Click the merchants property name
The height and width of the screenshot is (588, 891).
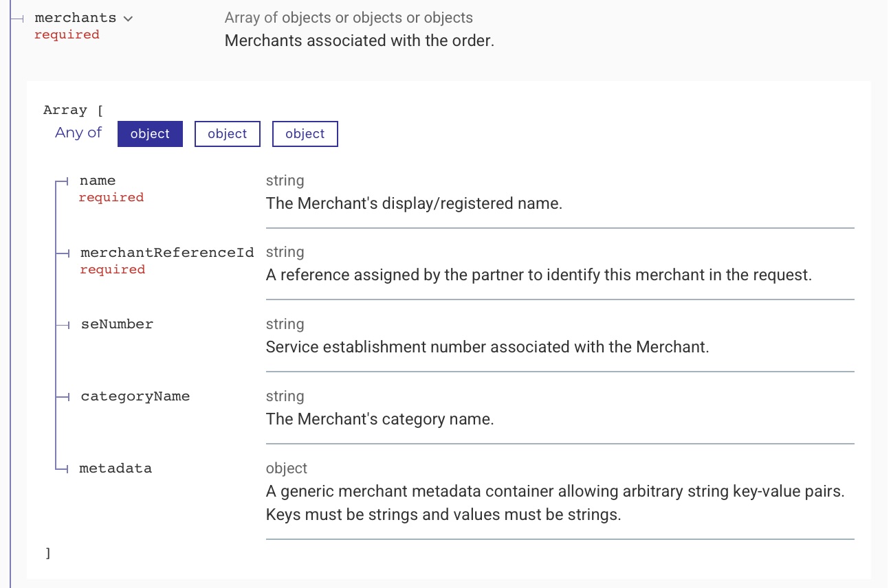coord(76,18)
